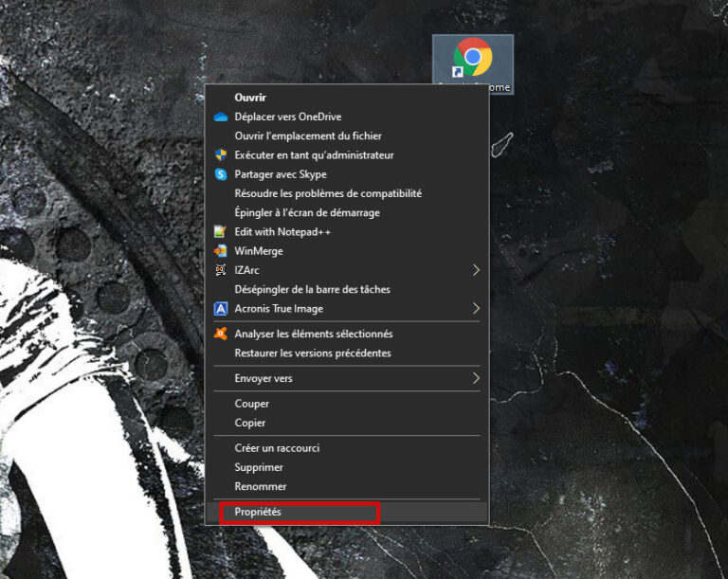
Task: Select Edit with Notepad++ entry
Action: point(347,231)
